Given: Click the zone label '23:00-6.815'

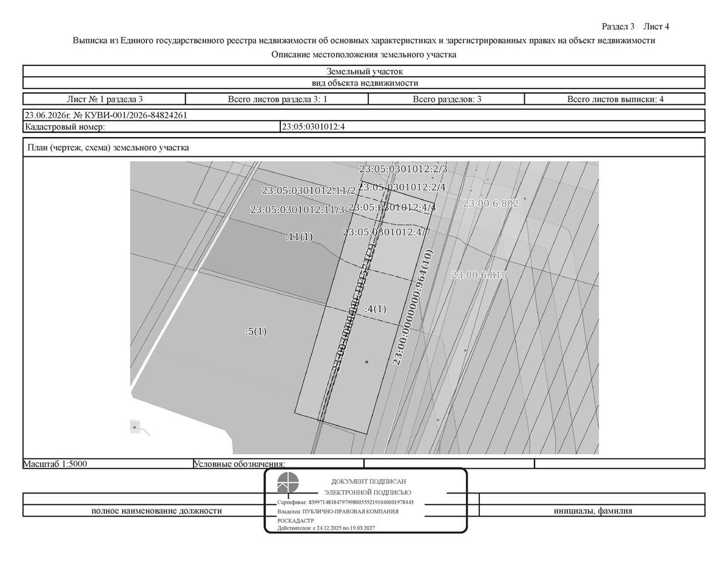Looking at the screenshot, I should (x=479, y=275).
